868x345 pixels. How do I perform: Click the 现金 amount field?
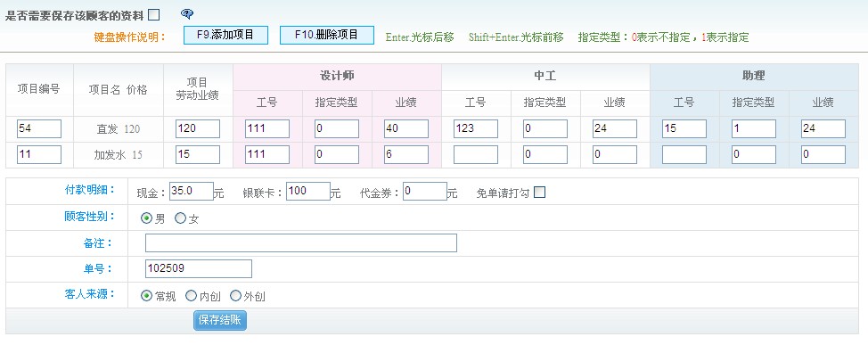coord(192,191)
